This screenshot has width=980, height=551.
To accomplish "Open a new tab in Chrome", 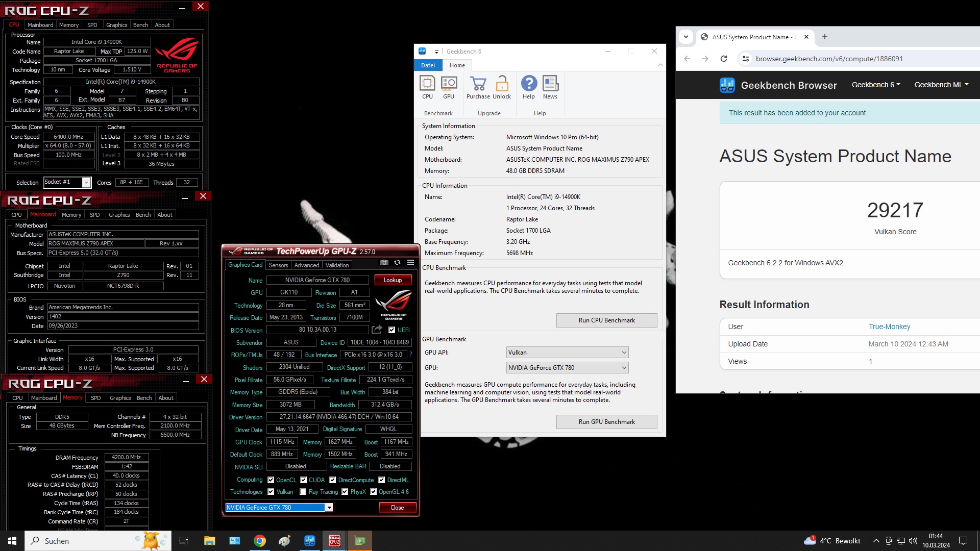I will [824, 37].
